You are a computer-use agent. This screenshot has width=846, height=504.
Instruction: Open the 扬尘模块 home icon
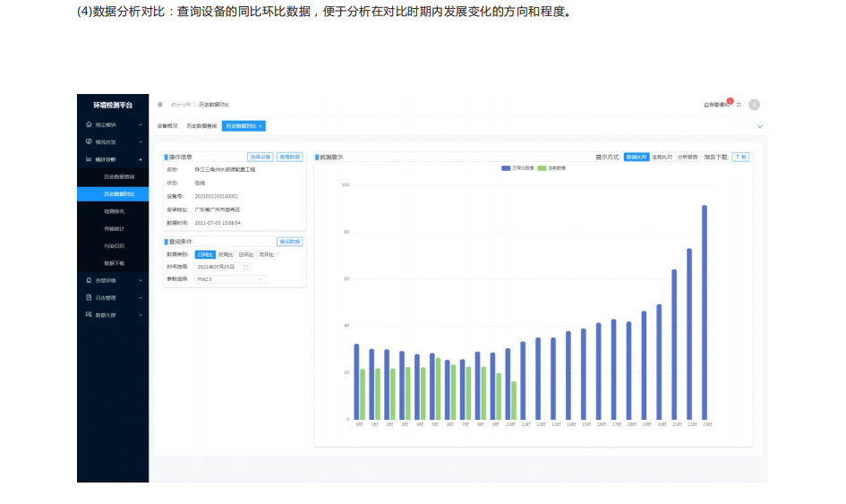pyautogui.click(x=89, y=124)
